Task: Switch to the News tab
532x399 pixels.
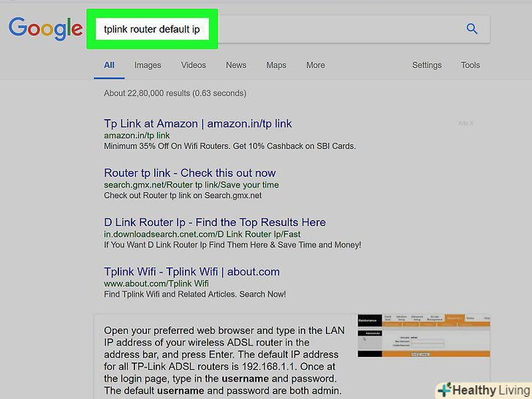Action: tap(236, 65)
